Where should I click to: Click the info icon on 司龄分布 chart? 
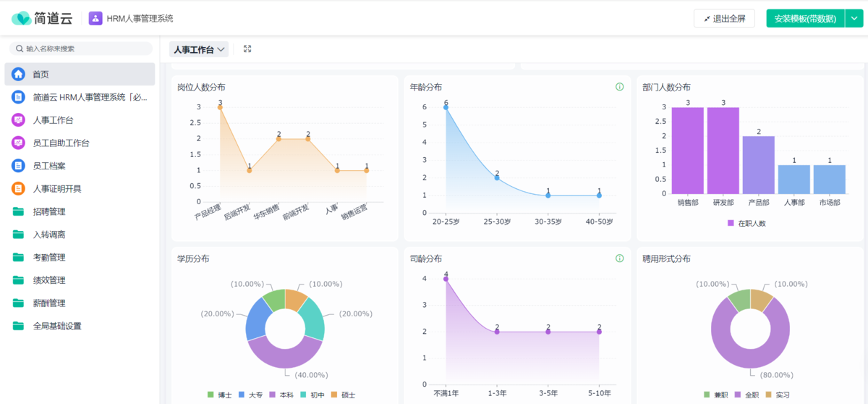pos(619,258)
